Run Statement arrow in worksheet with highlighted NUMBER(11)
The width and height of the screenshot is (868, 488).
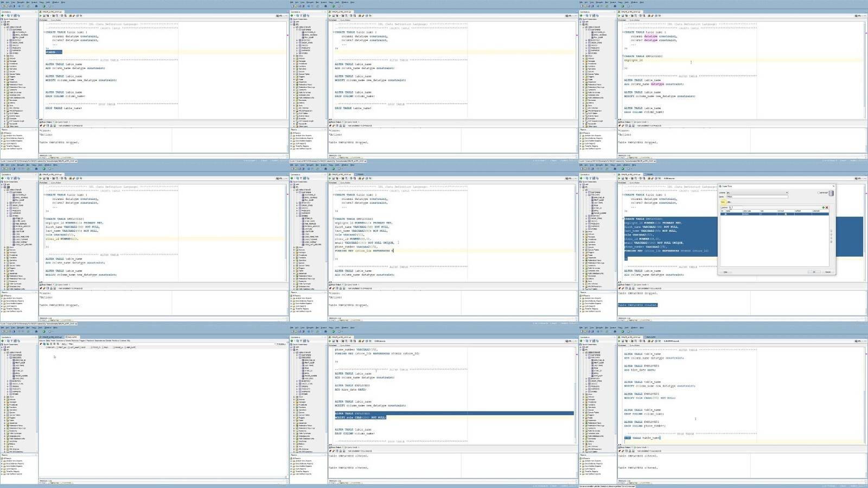click(x=41, y=15)
